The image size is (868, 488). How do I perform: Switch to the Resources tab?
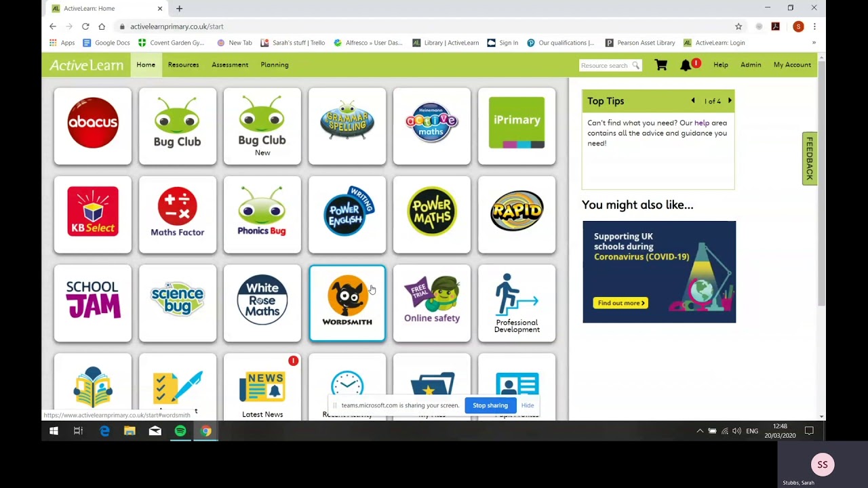pyautogui.click(x=183, y=65)
